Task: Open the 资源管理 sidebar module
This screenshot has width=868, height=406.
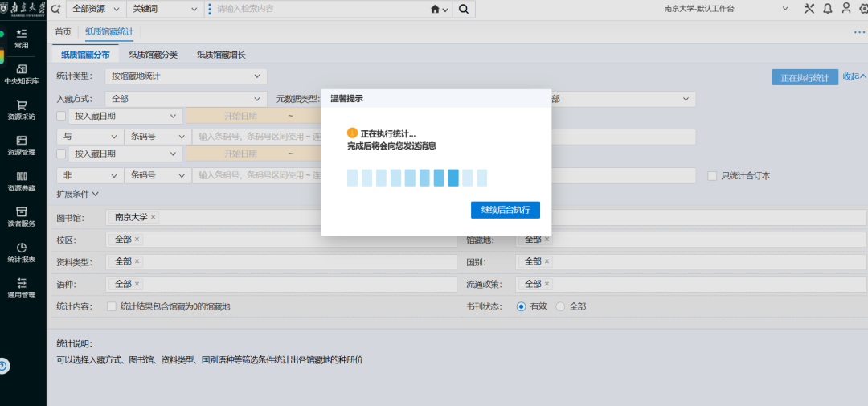Action: tap(22, 146)
